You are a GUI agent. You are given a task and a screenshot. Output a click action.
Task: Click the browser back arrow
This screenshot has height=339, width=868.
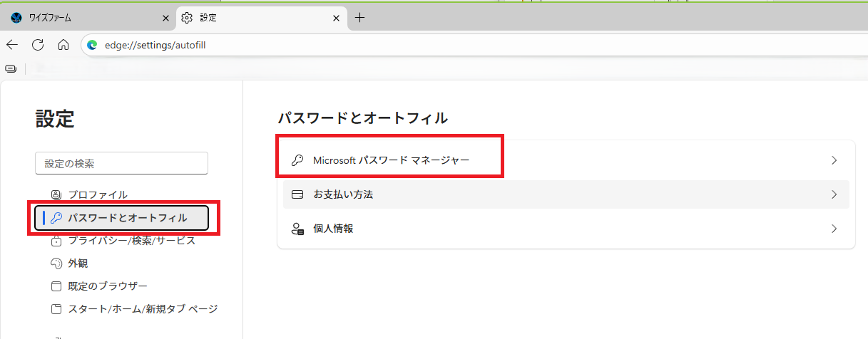tap(12, 45)
